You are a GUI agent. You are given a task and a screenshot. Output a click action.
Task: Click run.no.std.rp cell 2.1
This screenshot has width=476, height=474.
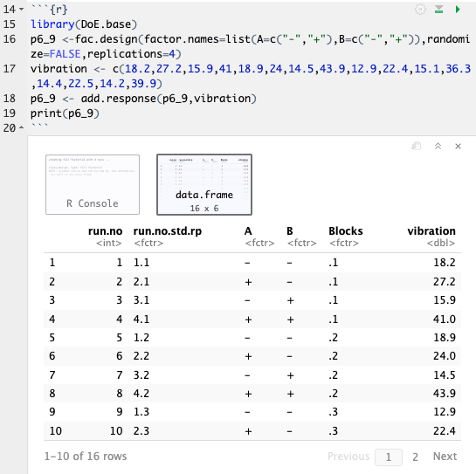tap(141, 282)
